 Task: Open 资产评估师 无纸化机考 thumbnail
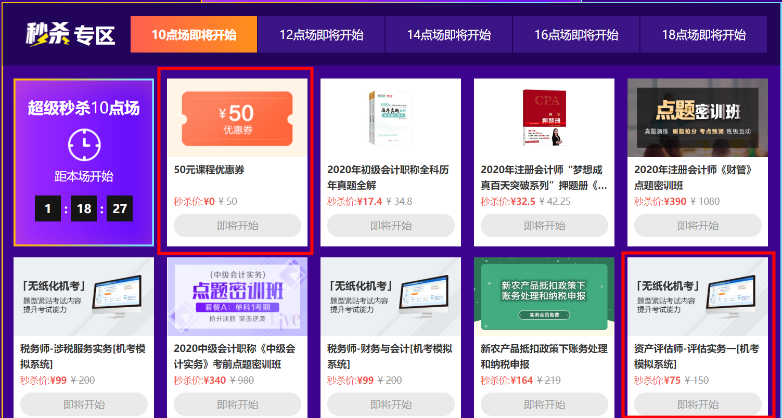698,297
